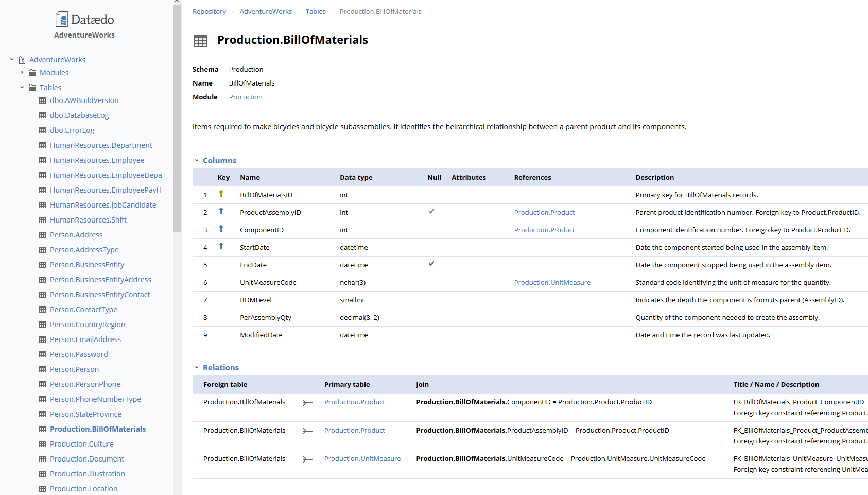The width and height of the screenshot is (868, 495).
Task: Go to Repository in the breadcrumb
Action: (209, 12)
